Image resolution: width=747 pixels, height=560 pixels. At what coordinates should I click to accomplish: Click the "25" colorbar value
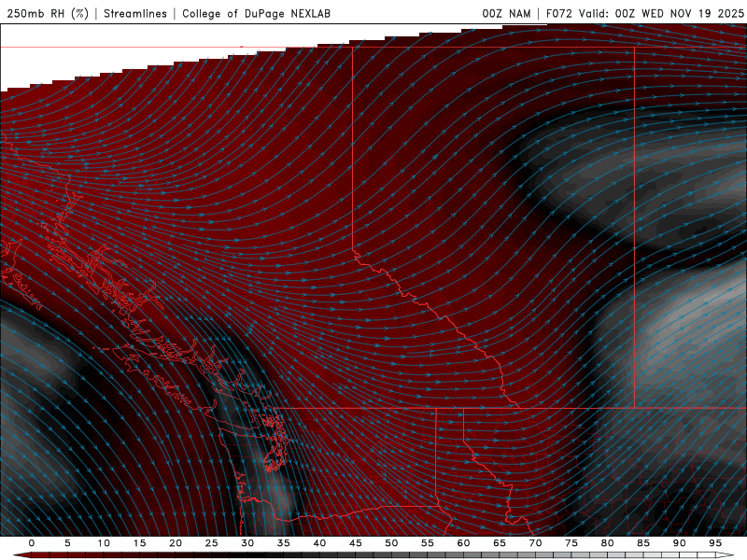coord(211,543)
